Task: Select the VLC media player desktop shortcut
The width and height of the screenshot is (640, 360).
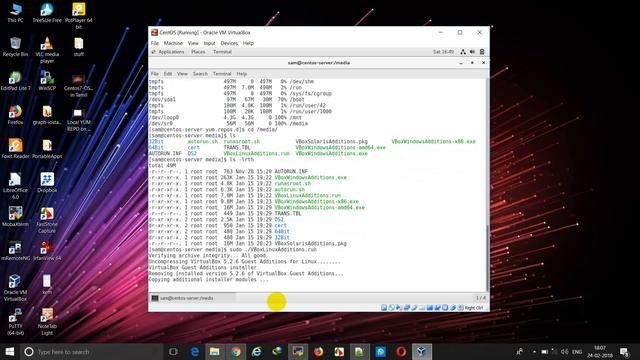Action: pos(47,50)
